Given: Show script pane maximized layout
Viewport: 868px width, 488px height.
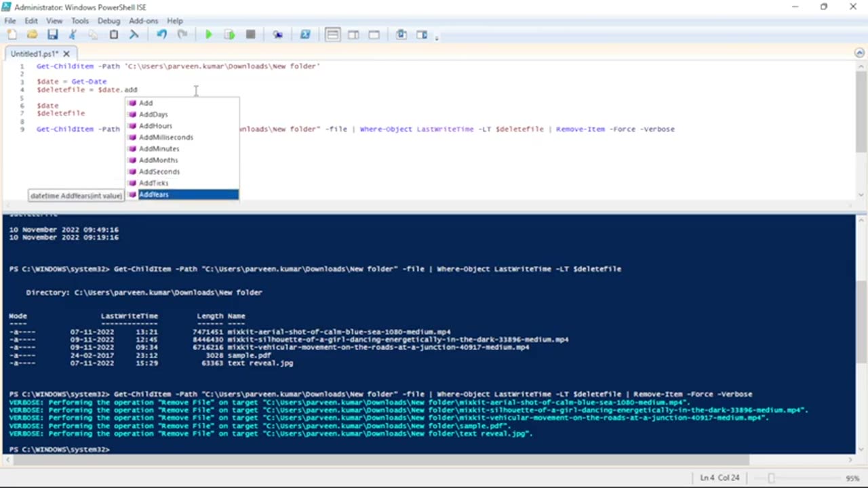Looking at the screenshot, I should [x=374, y=35].
